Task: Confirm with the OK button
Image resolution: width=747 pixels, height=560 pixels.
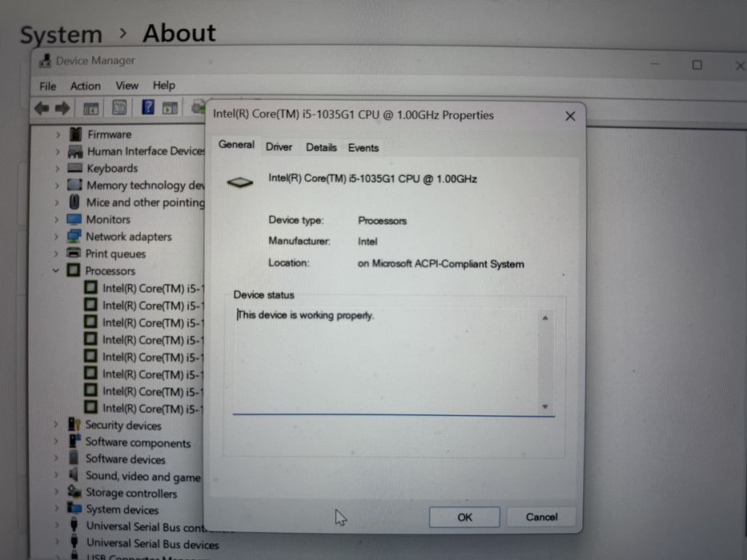Action: tap(464, 517)
